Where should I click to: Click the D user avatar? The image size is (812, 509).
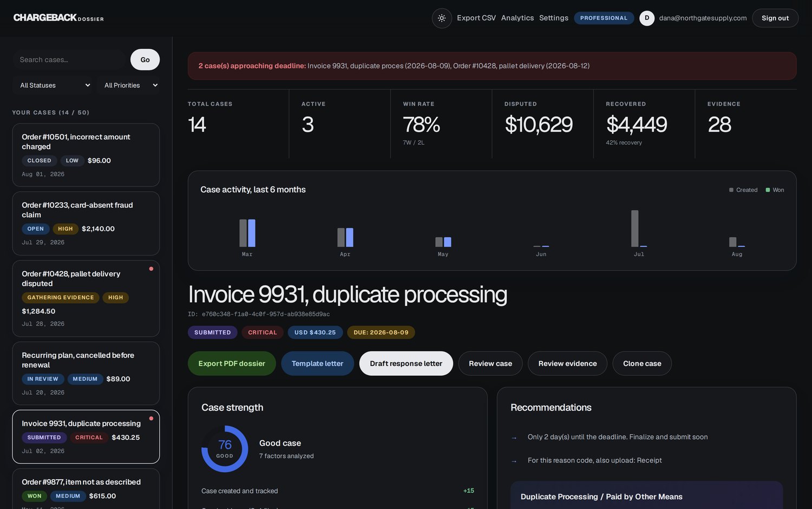pyautogui.click(x=647, y=18)
